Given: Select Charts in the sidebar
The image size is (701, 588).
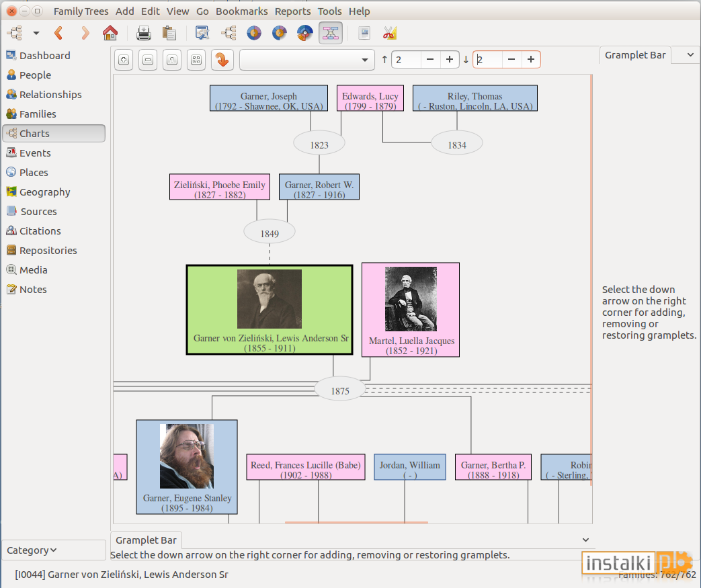Looking at the screenshot, I should 54,133.
